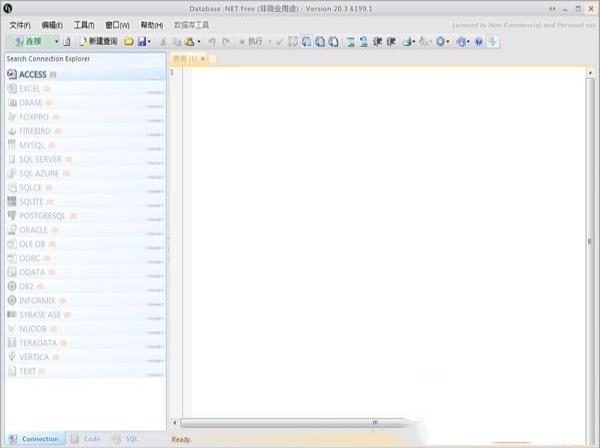Click the 连接 connect button
This screenshot has width=600, height=448.
coord(28,41)
